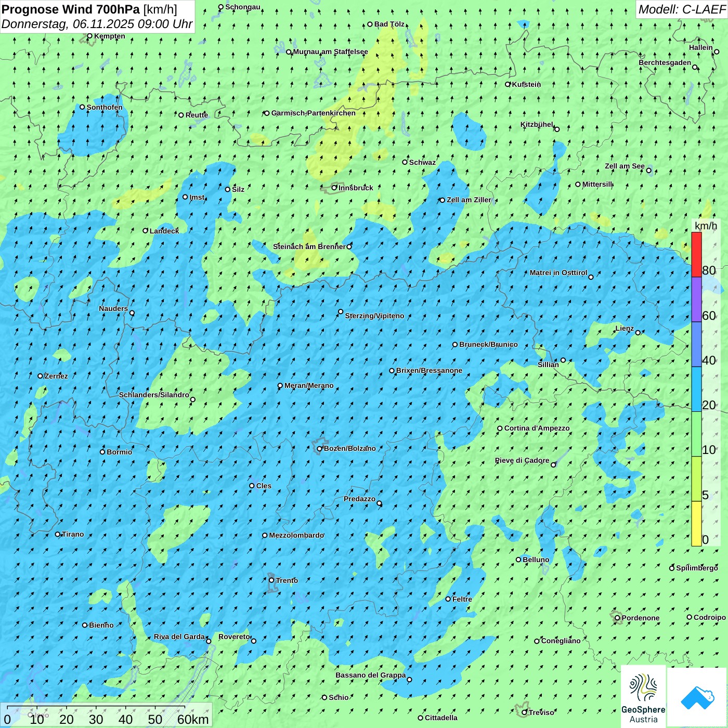Image resolution: width=728 pixels, height=728 pixels.
Task: Click the 'Reutte' label
Action: [x=197, y=115]
